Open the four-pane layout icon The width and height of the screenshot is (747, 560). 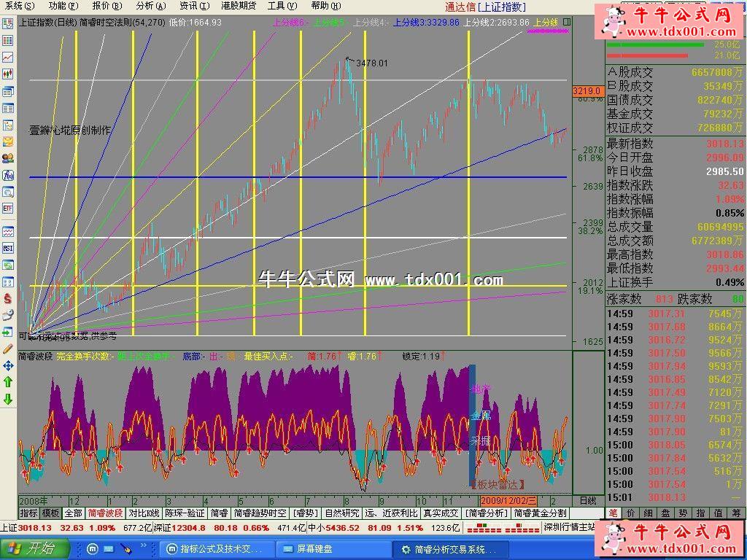(7, 282)
